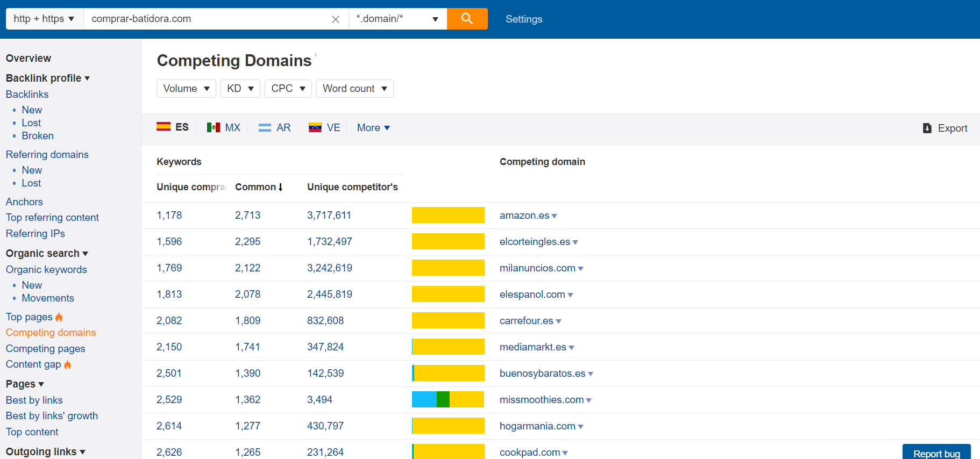The width and height of the screenshot is (980, 459).
Task: Click the Export button label
Action: point(953,128)
